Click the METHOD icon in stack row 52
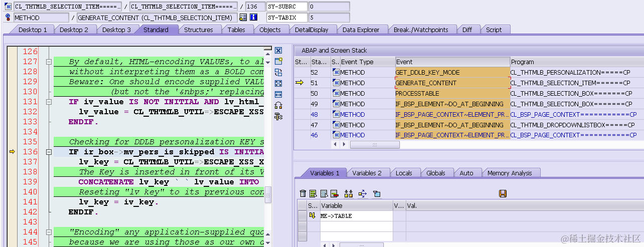The height and width of the screenshot is (247, 644). coord(336,73)
